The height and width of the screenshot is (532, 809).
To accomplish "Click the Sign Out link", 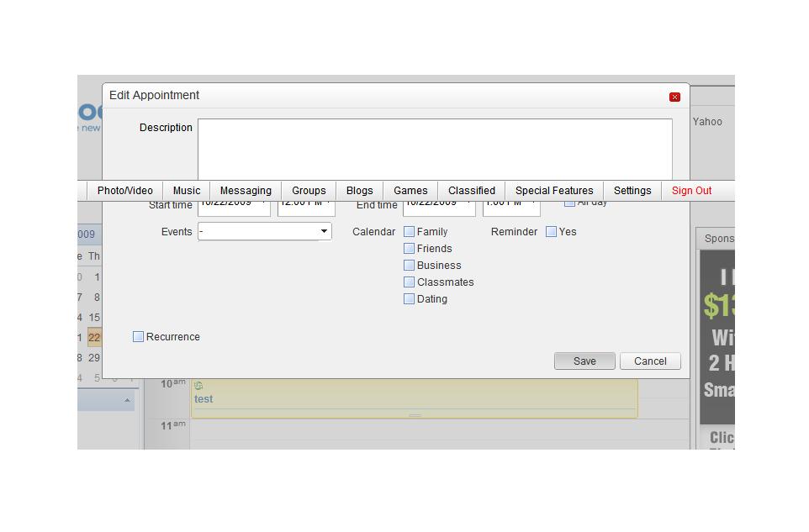I will coord(691,191).
